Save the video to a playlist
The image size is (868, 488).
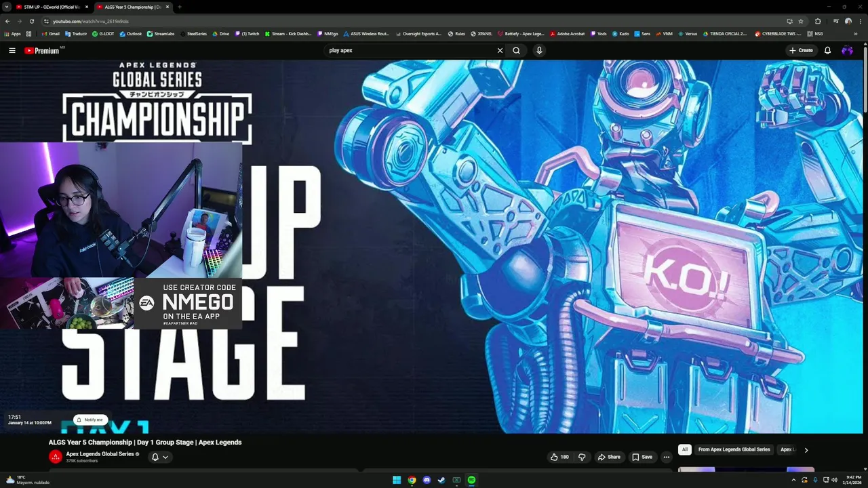point(642,457)
